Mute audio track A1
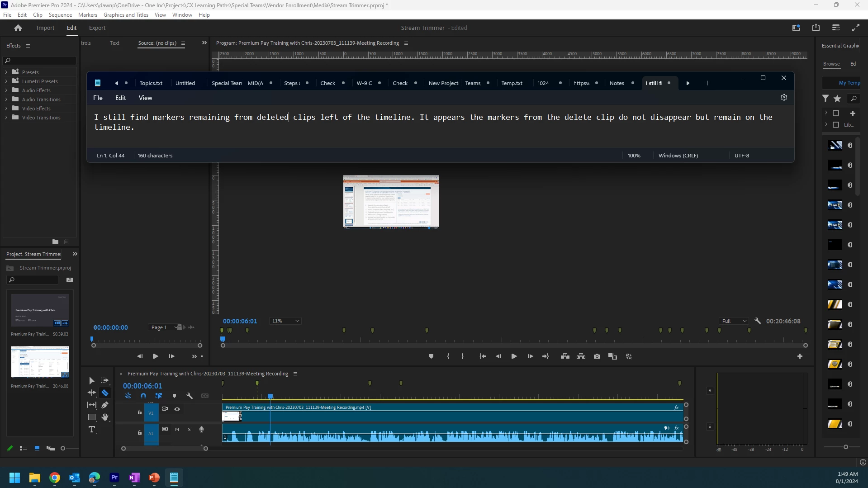This screenshot has width=868, height=488. (x=177, y=429)
